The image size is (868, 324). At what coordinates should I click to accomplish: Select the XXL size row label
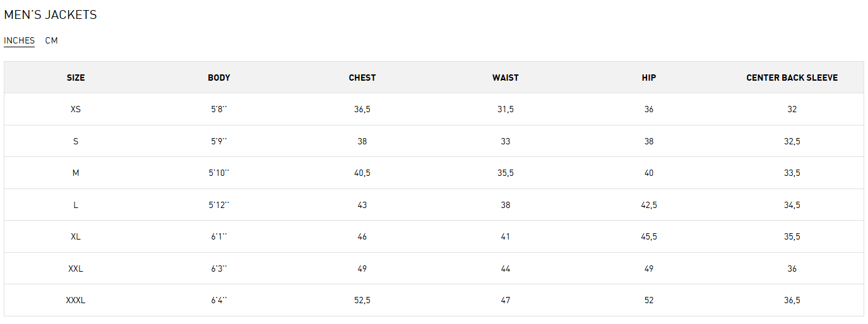[x=76, y=269]
